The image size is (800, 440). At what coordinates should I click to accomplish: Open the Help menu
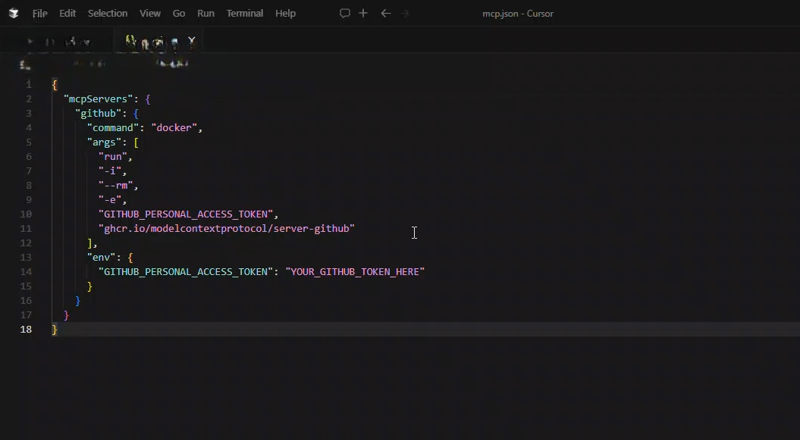pos(285,14)
